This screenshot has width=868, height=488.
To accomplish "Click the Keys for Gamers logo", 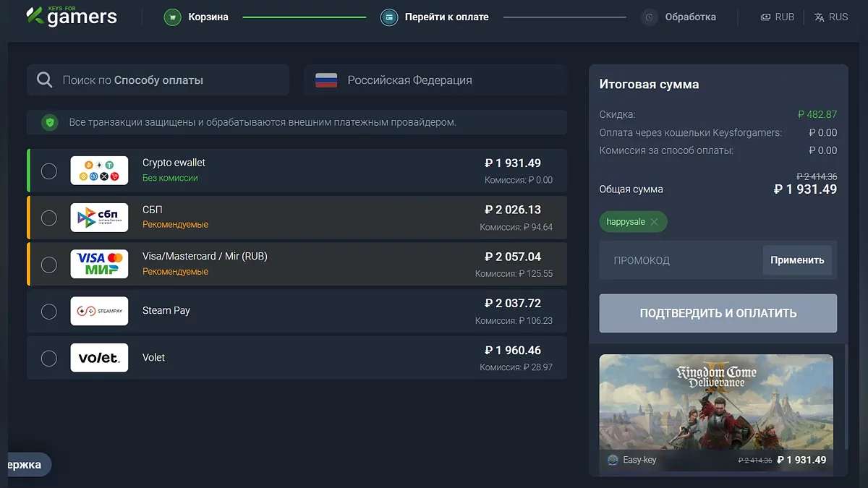I will pos(71,17).
